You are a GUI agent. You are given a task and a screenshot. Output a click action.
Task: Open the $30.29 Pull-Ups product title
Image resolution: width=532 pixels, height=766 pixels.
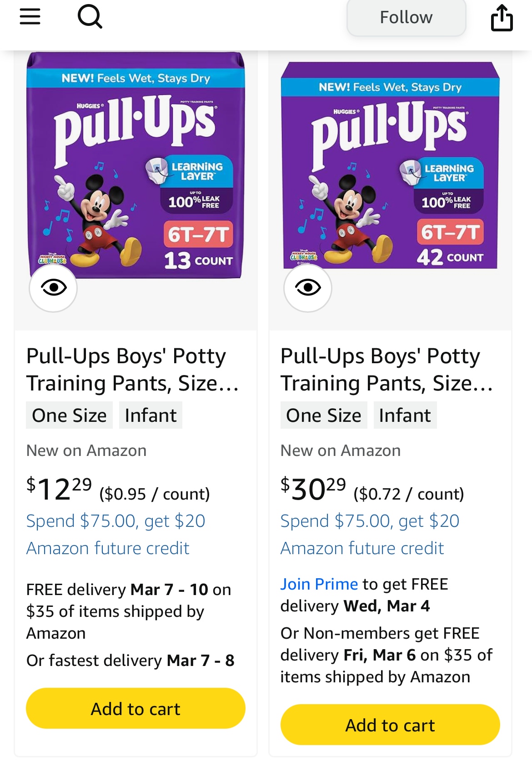(x=386, y=369)
